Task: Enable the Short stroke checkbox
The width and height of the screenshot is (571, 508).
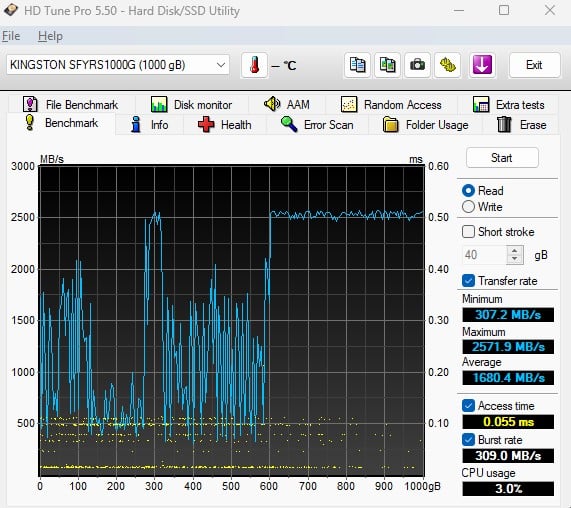Action: [468, 232]
